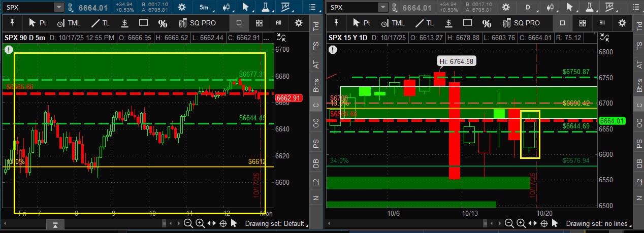Click the yellow-outlined candle on the daily chart
The width and height of the screenshot is (644, 233).
coord(530,135)
